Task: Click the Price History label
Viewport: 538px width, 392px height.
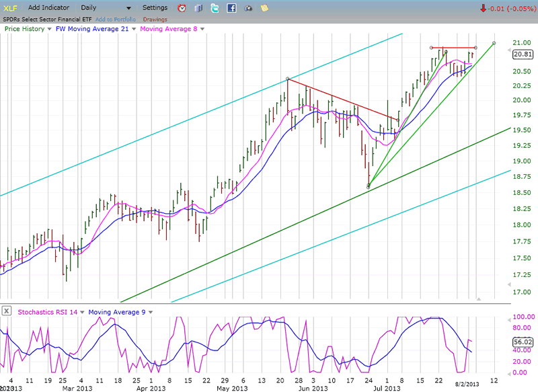Action: tap(25, 29)
